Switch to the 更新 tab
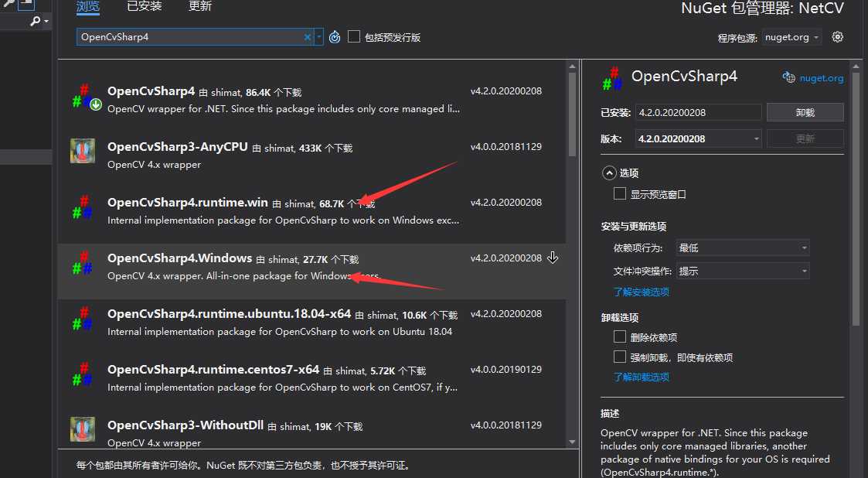The image size is (868, 478). (x=200, y=7)
